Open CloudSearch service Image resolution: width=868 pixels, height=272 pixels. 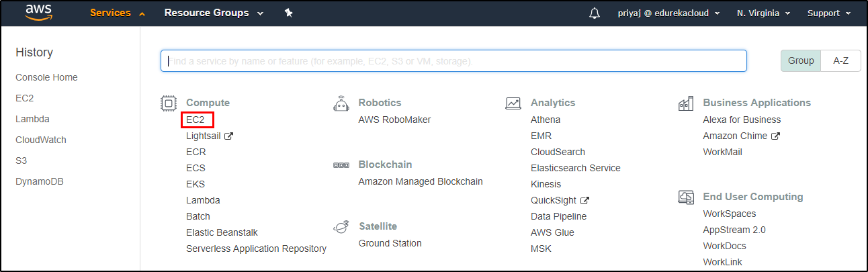tap(558, 152)
